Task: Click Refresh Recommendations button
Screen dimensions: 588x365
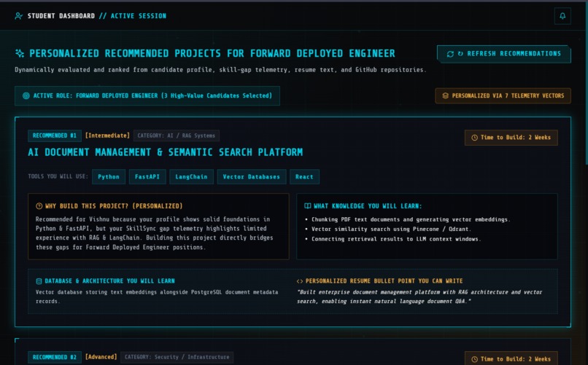Action: [503, 53]
